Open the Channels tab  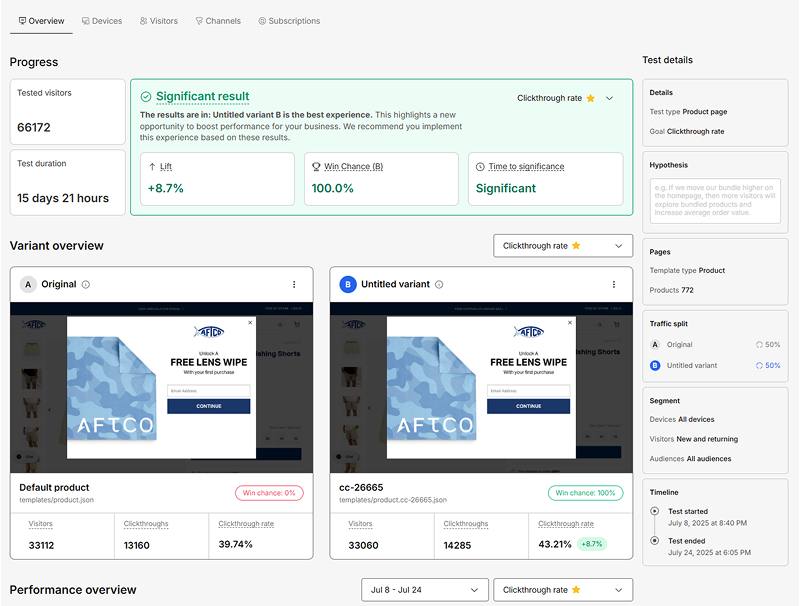click(x=218, y=21)
